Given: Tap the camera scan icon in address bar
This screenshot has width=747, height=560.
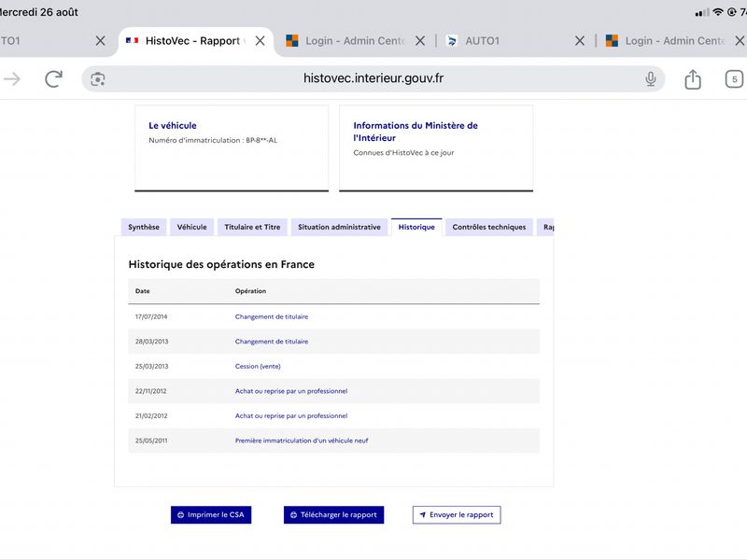Looking at the screenshot, I should (x=98, y=79).
